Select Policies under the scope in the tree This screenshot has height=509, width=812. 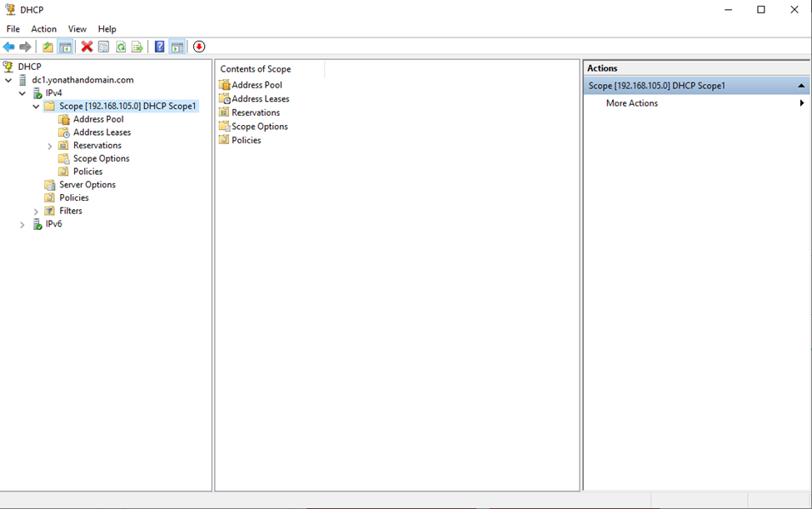click(x=88, y=172)
